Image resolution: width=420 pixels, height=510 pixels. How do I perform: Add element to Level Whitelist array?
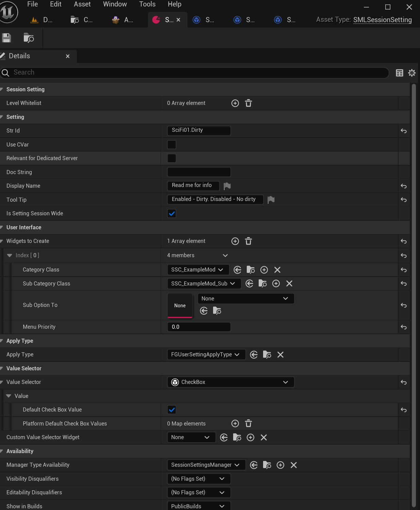pos(235,103)
